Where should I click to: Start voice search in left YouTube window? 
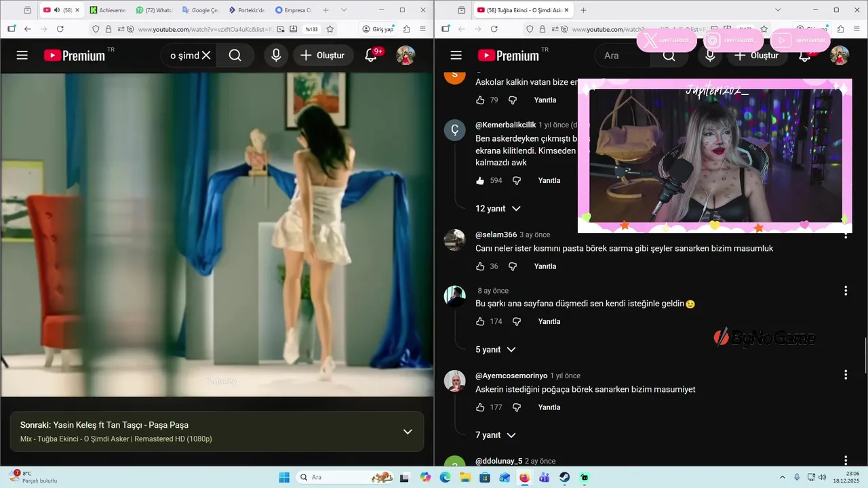[276, 56]
